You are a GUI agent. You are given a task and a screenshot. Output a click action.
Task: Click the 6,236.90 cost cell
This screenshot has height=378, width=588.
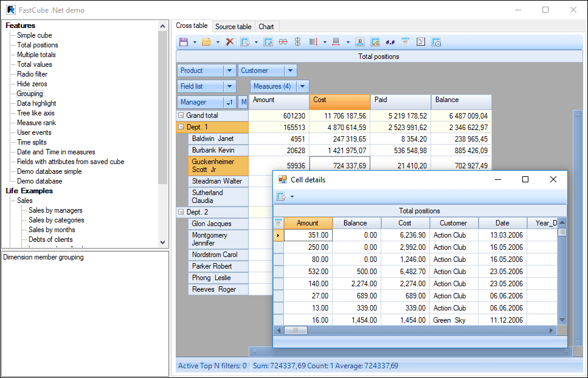[406, 235]
